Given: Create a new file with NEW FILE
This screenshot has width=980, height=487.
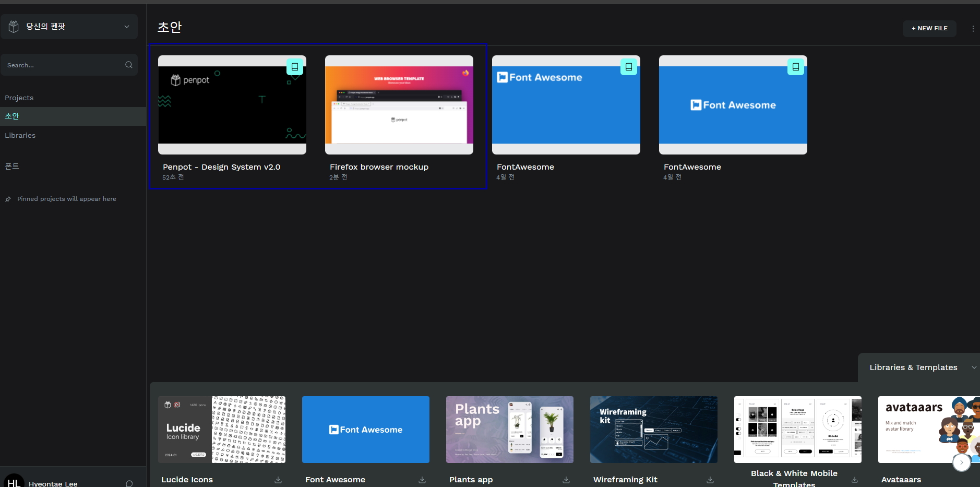Looking at the screenshot, I should click(929, 28).
